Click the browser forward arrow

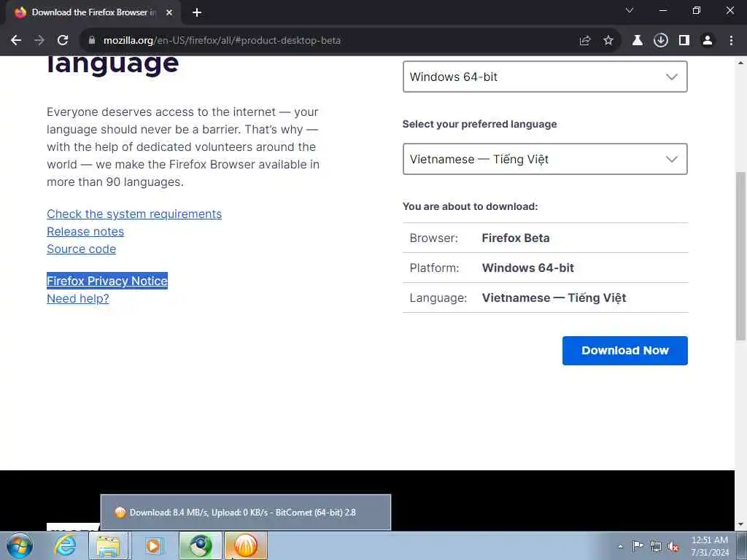[39, 41]
